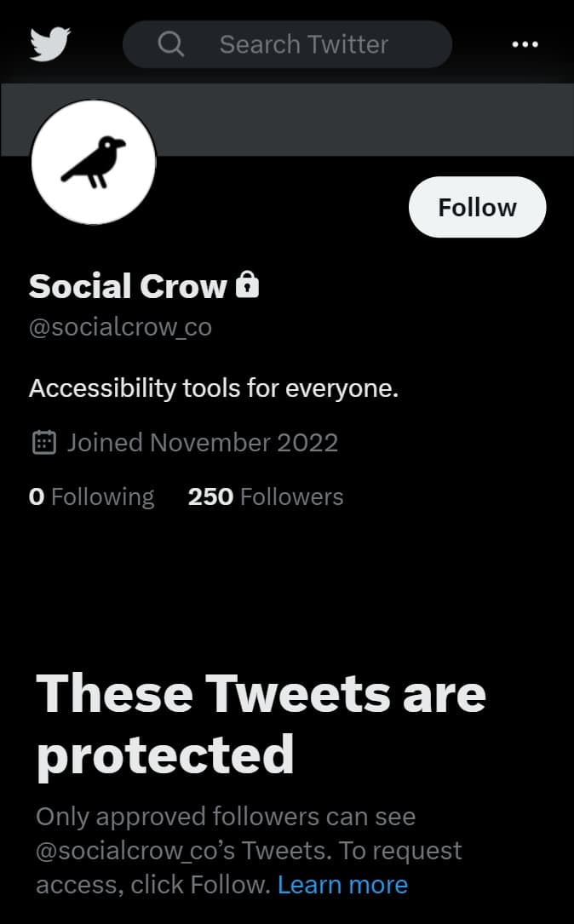Open the Social Crow profile avatar
This screenshot has height=924, width=574.
click(x=93, y=162)
